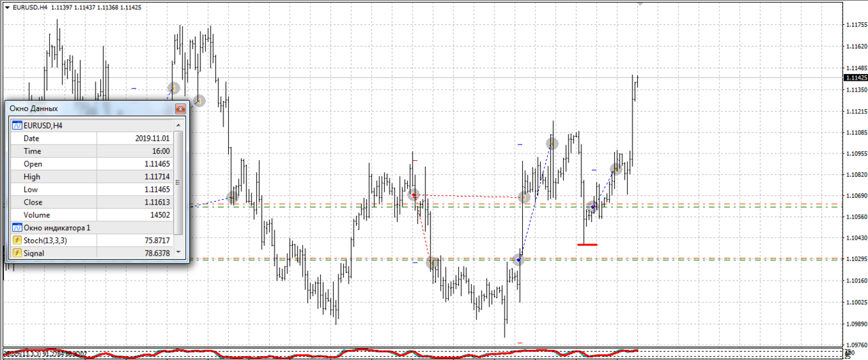Select the Low row label
868x360 pixels.
pyautogui.click(x=32, y=190)
